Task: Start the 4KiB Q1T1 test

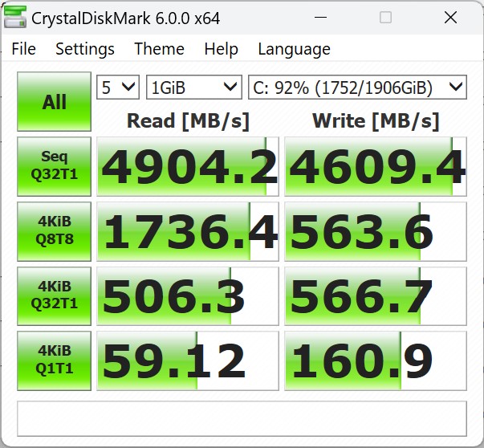Action: [x=55, y=360]
